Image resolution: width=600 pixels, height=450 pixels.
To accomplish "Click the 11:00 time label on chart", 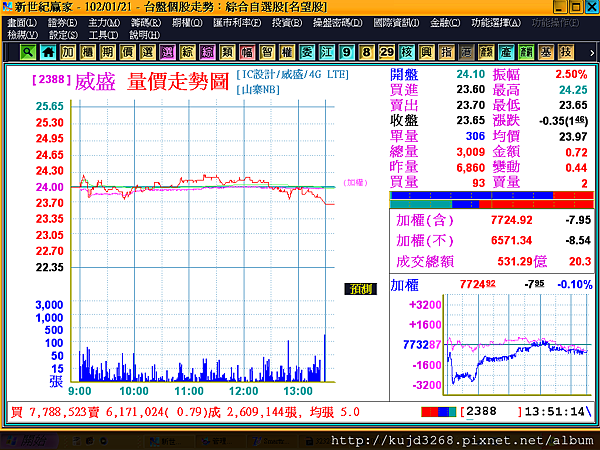I will pos(189,391).
